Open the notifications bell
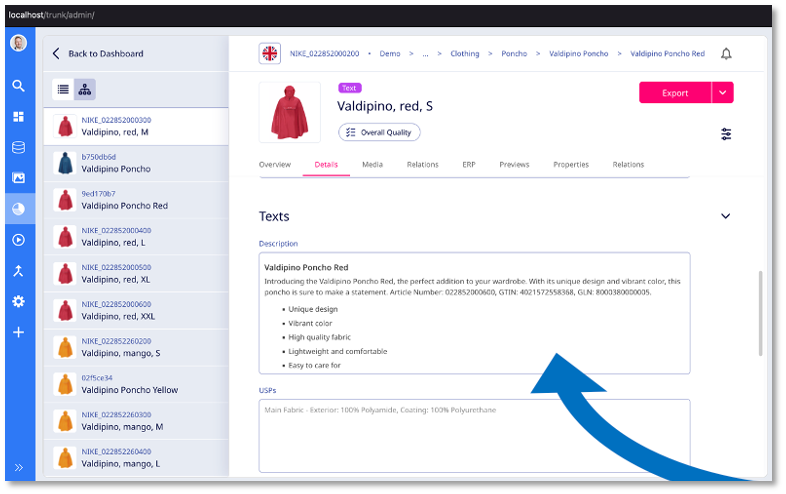The width and height of the screenshot is (786, 494). 726,54
